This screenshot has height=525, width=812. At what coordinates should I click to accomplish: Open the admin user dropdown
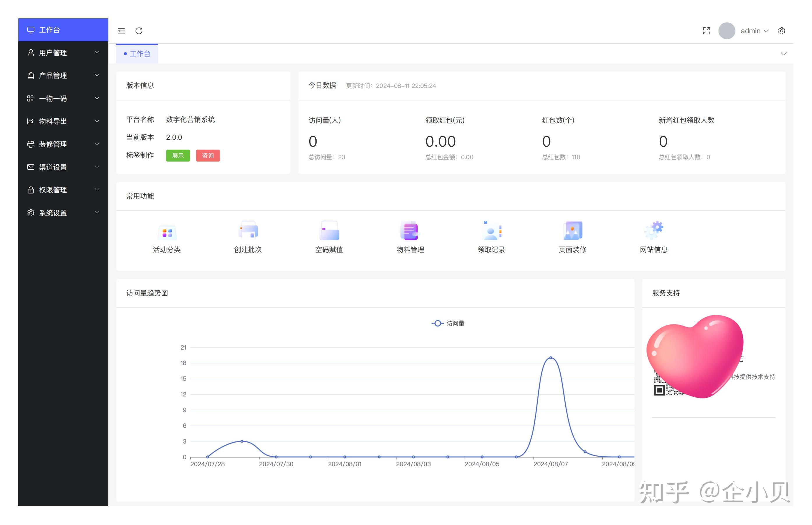point(755,31)
